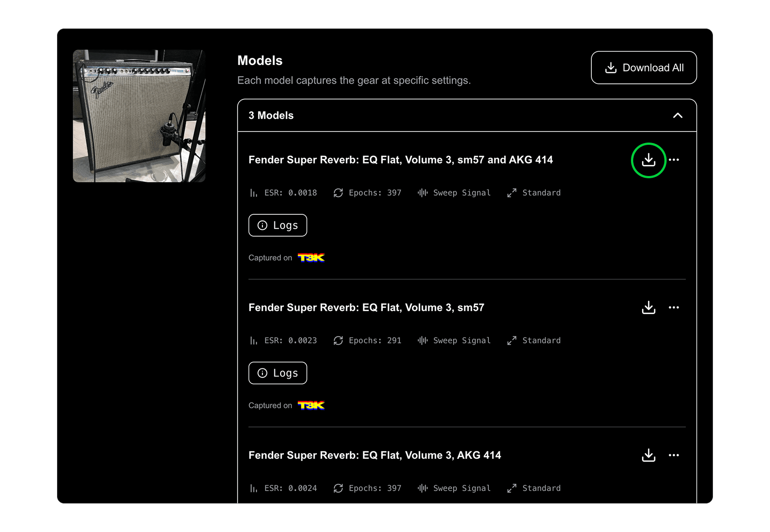Open the ellipsis menu for the sm57 and AKG 414 model
This screenshot has height=532, width=770.
(x=674, y=160)
